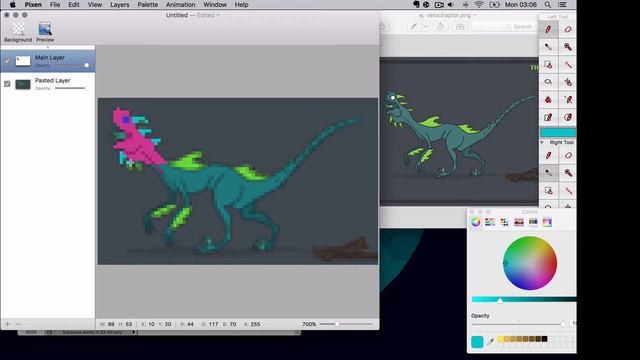The image size is (640, 360).
Task: Adjust the Main Layer opacity slider
Action: click(x=71, y=65)
